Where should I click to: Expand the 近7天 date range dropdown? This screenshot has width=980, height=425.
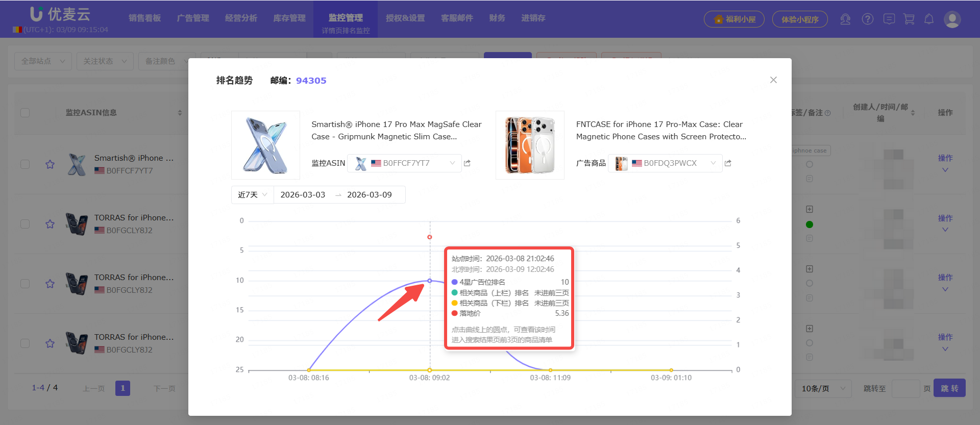(x=252, y=195)
